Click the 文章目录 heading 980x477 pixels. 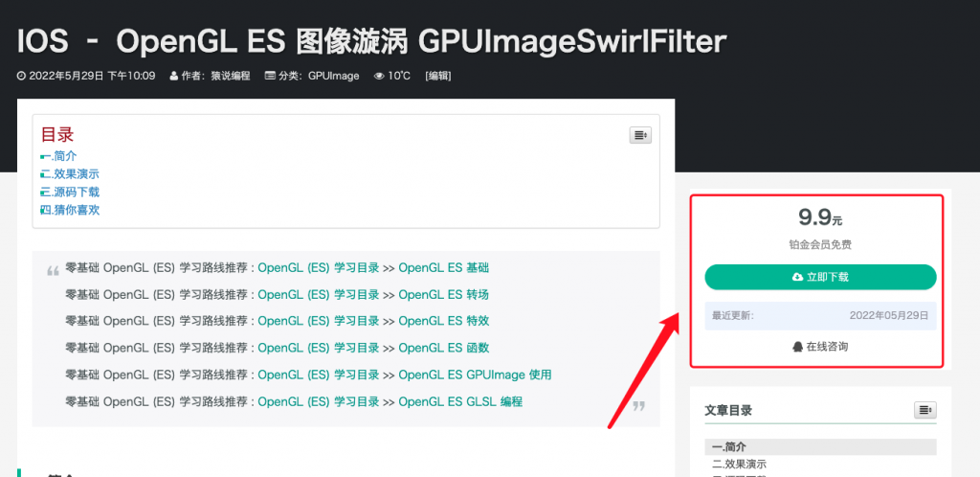pos(728,410)
